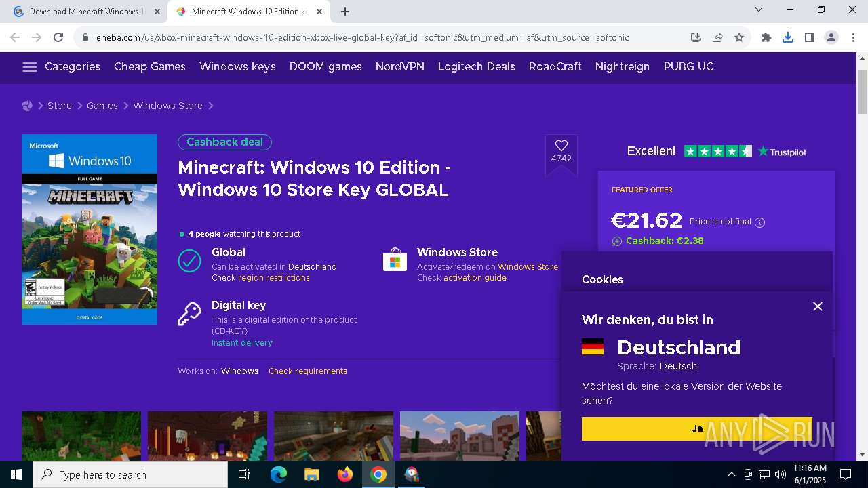Open the Windows Start menu

16,474
